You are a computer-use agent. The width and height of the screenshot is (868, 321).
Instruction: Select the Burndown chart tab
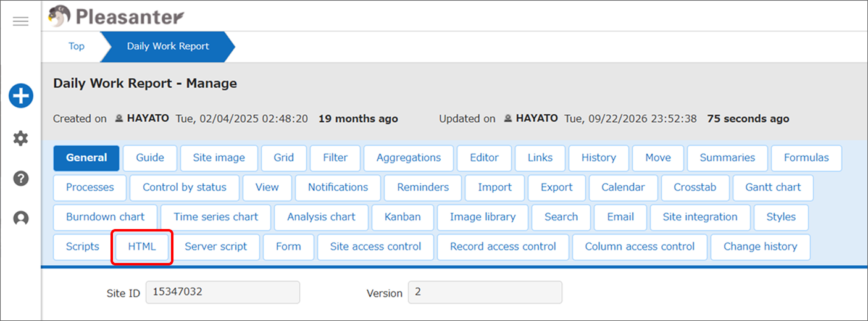(x=105, y=217)
